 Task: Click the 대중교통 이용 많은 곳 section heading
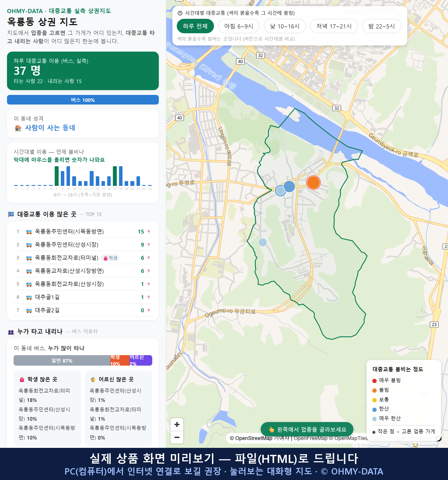click(x=47, y=214)
